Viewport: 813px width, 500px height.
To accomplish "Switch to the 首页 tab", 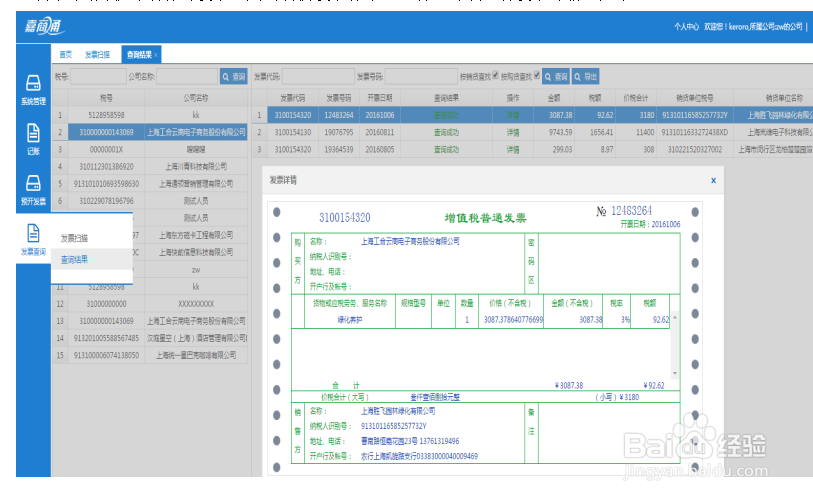I will click(x=65, y=54).
